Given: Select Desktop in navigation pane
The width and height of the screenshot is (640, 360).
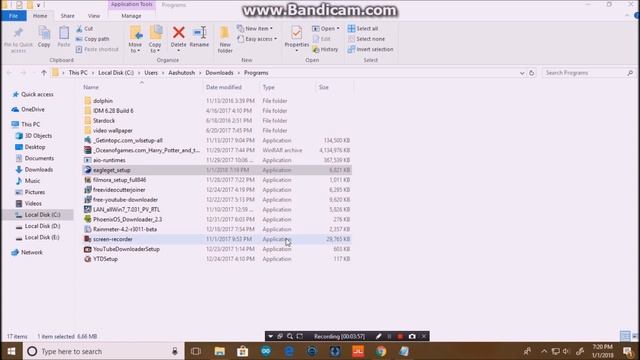Looking at the screenshot, I should (x=30, y=147).
